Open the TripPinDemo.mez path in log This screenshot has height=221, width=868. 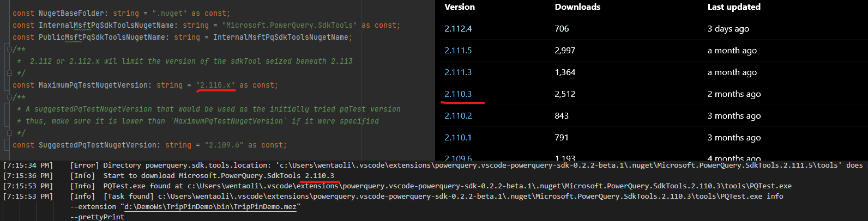click(x=210, y=207)
